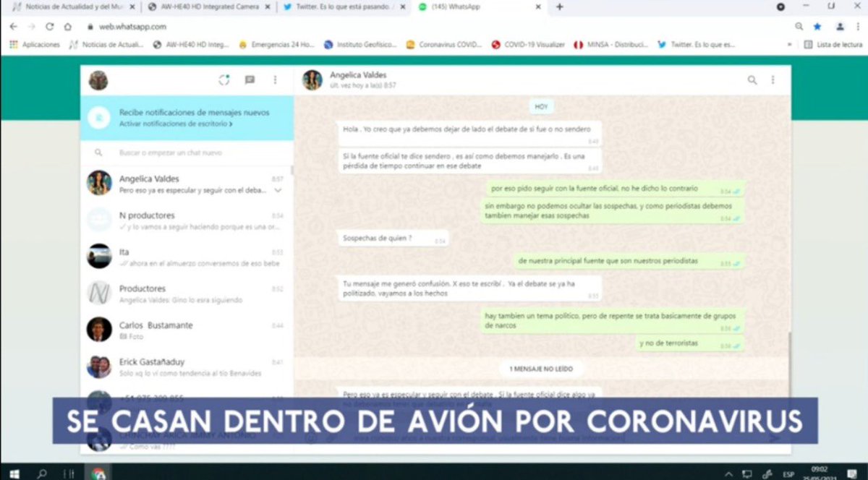Image resolution: width=868 pixels, height=480 pixels.
Task: Close the Twitter browser tab
Action: 403,7
